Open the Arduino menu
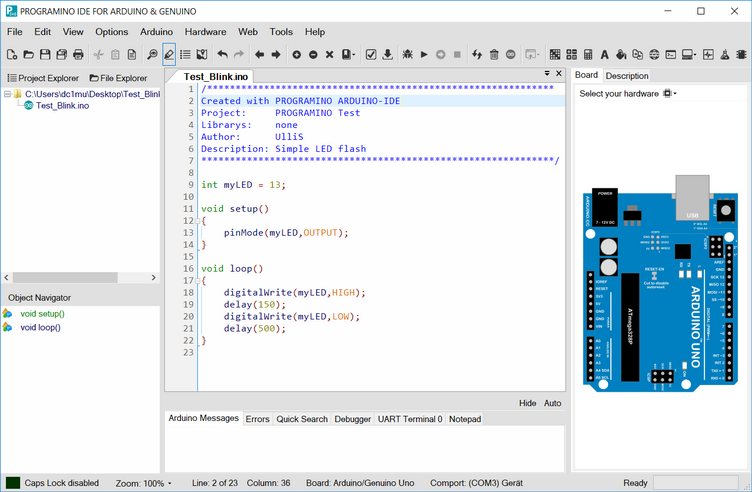This screenshot has width=752, height=492. point(156,32)
